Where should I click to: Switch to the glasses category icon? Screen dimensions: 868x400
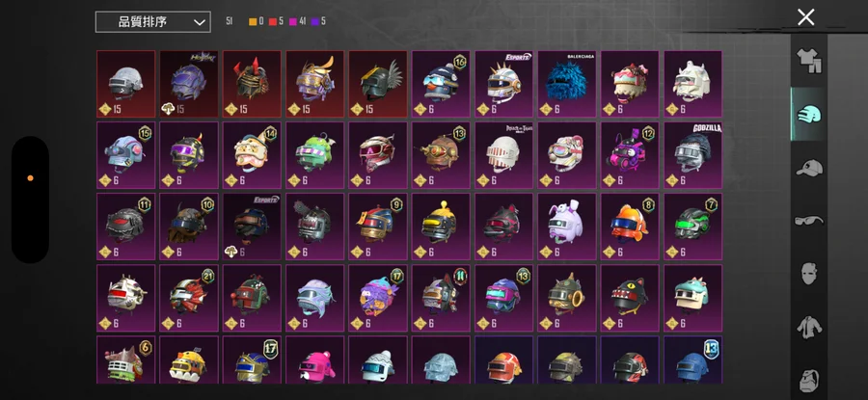click(809, 220)
